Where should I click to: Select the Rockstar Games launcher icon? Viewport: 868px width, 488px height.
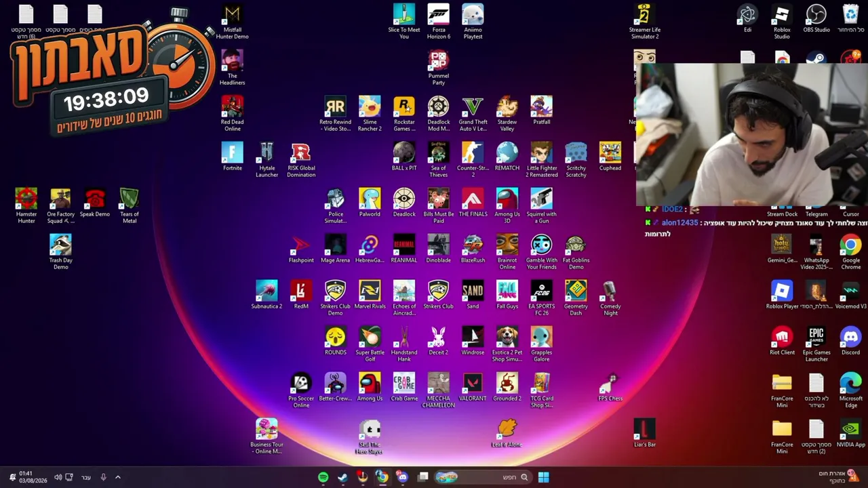(404, 114)
